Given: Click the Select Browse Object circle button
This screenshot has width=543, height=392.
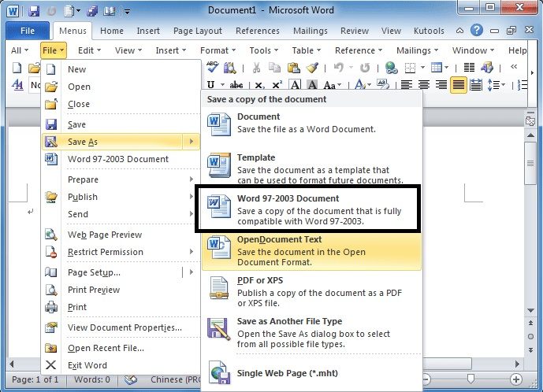Looking at the screenshot, I should [530, 336].
